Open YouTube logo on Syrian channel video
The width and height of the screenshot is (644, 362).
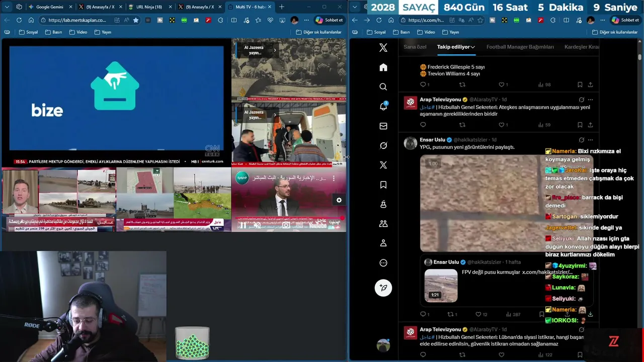click(318, 225)
